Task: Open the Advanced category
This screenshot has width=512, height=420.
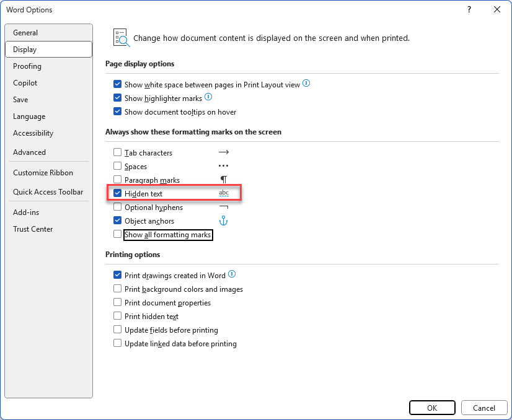Action: point(48,152)
